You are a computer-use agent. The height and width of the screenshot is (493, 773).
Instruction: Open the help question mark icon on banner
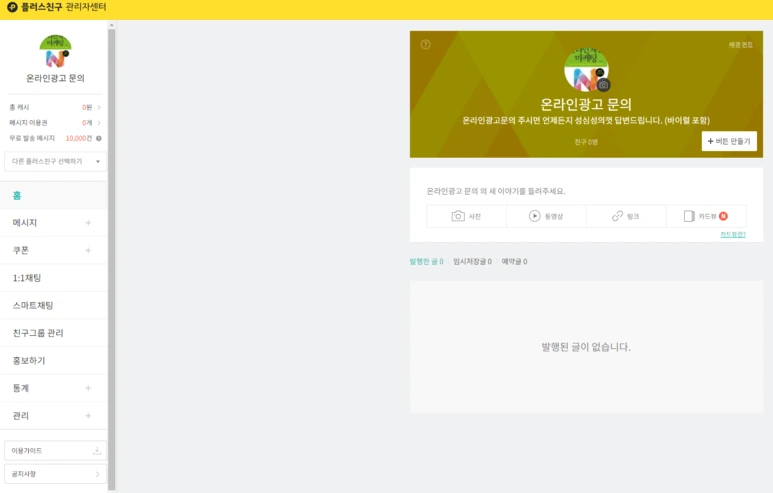pyautogui.click(x=425, y=44)
